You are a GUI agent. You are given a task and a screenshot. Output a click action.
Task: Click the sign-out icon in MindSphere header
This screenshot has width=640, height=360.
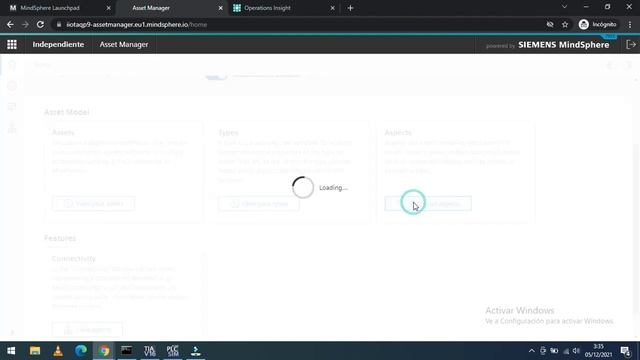click(631, 44)
